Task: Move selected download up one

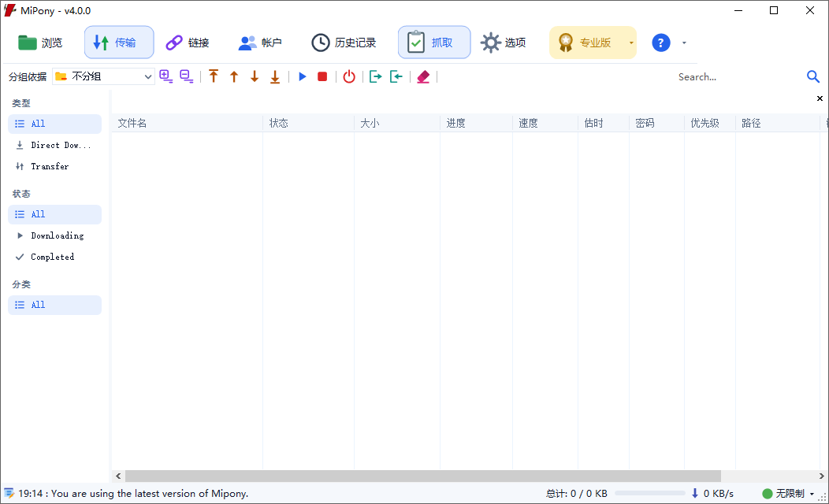Action: (x=234, y=76)
